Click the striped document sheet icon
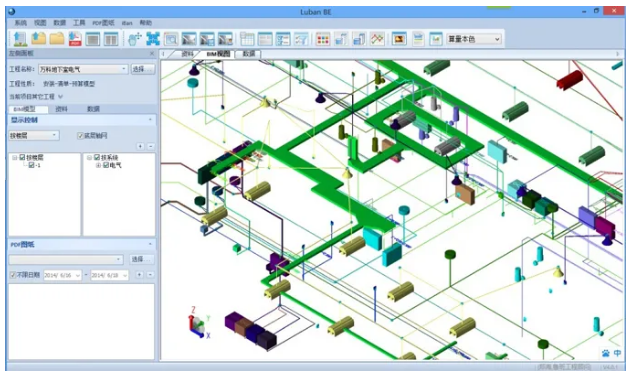 418,39
